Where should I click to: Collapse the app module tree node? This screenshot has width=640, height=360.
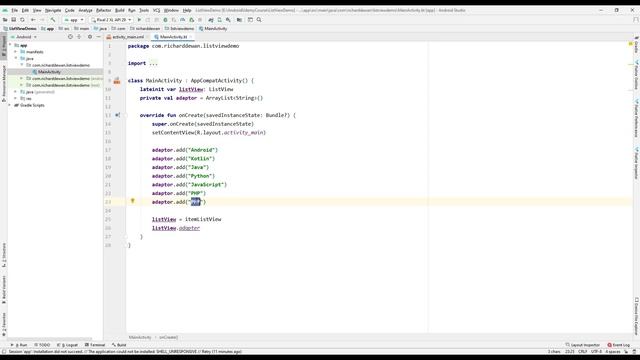coord(10,45)
